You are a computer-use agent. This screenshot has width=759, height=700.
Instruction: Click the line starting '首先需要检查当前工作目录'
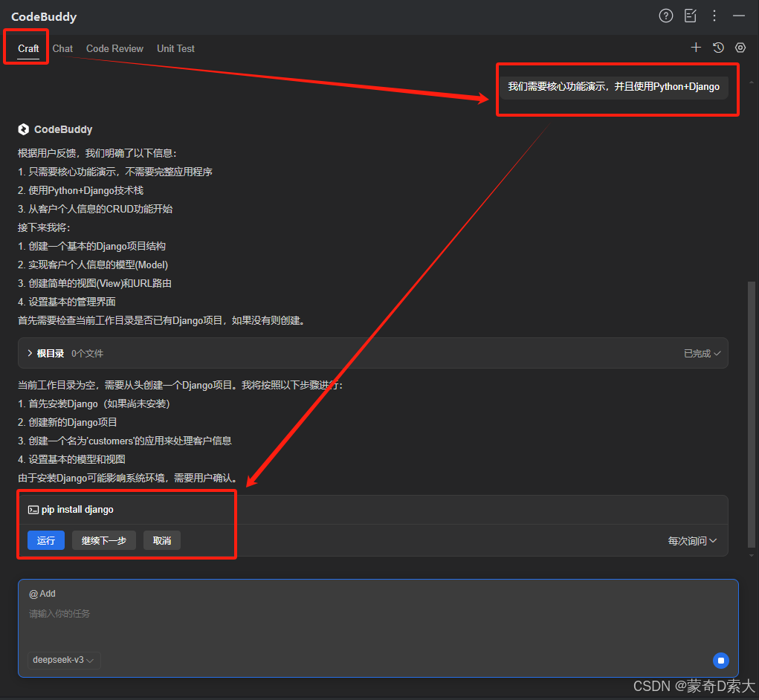[x=161, y=320]
